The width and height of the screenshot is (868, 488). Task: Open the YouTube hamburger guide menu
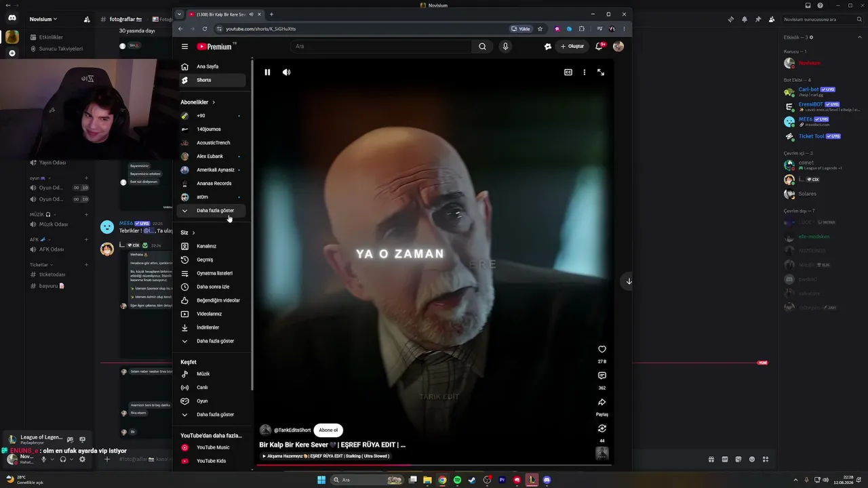click(184, 47)
